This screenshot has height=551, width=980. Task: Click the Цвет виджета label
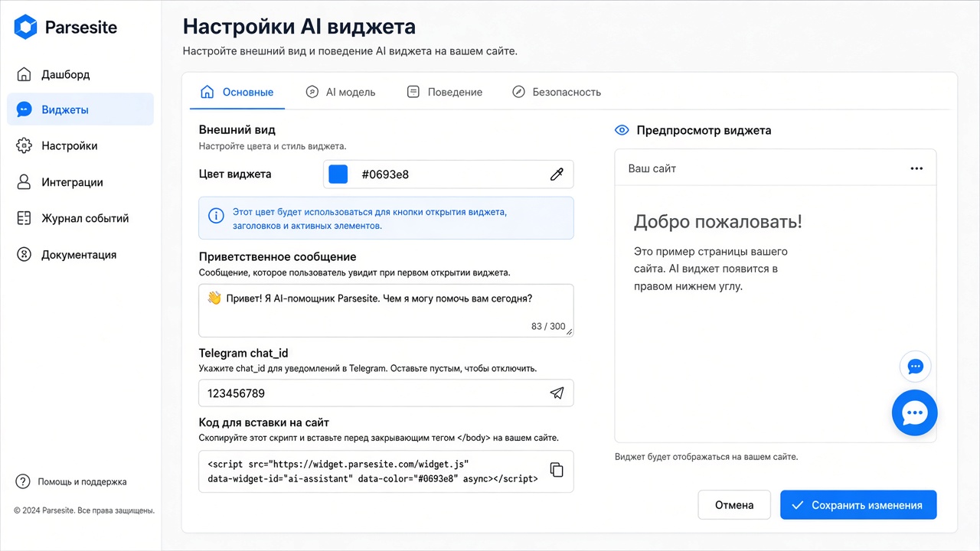[235, 174]
